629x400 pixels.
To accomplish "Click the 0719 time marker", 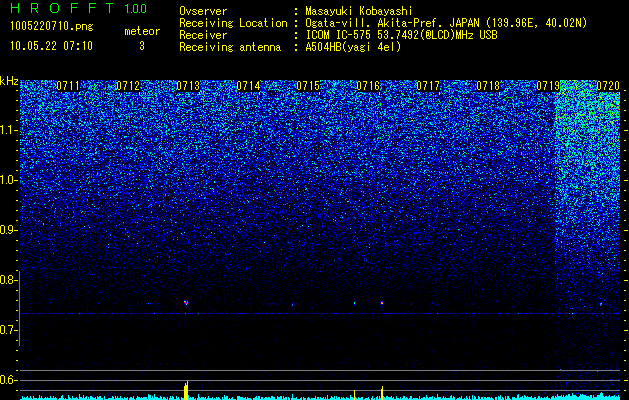I will (x=548, y=86).
